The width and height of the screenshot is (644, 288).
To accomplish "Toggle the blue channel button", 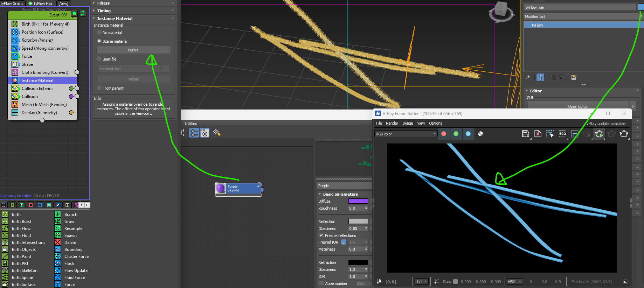I will [x=468, y=134].
